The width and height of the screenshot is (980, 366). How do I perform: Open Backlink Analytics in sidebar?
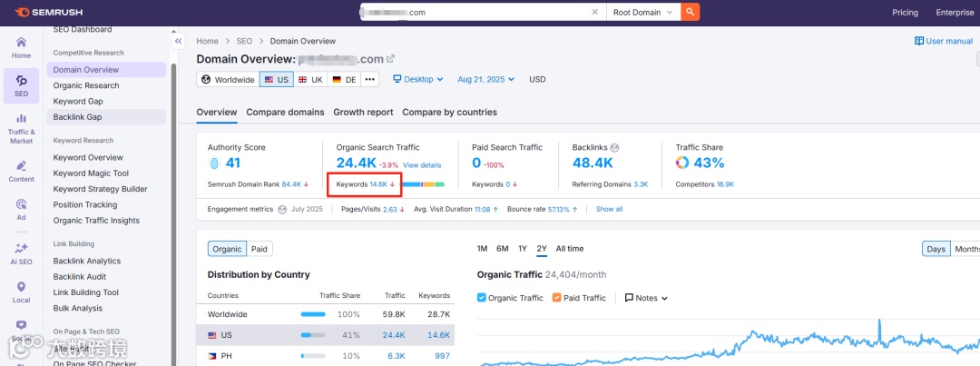click(x=87, y=261)
